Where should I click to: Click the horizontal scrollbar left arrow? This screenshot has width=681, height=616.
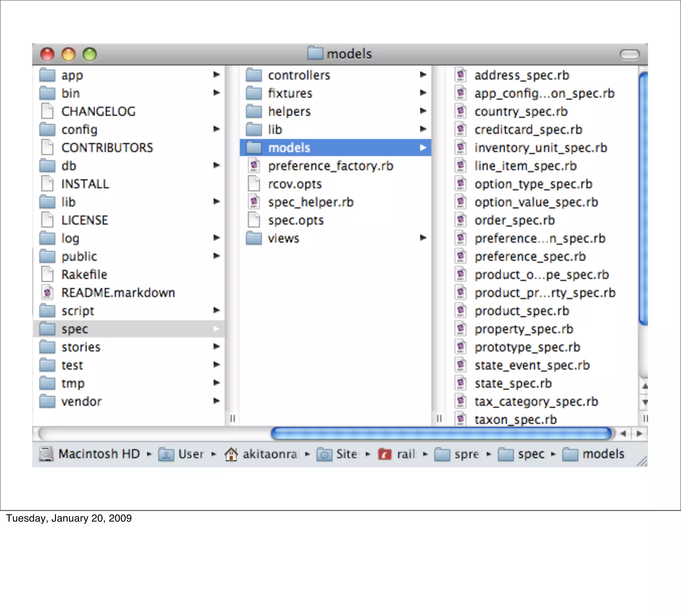(x=623, y=433)
